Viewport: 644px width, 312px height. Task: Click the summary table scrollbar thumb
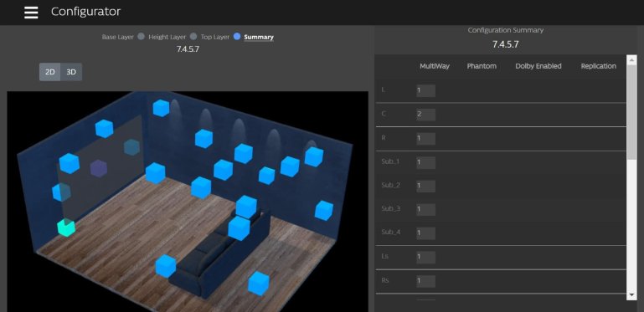click(x=631, y=112)
